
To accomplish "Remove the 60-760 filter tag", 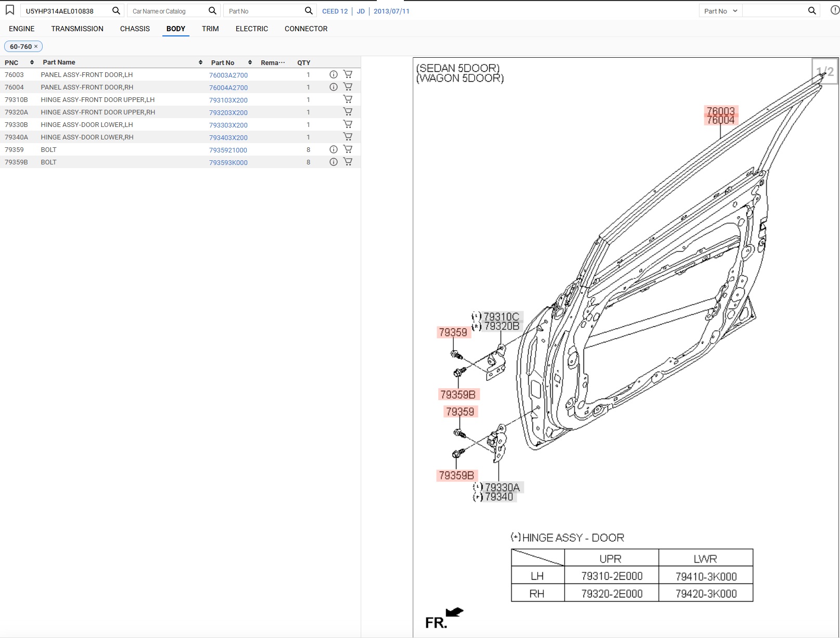I will tap(36, 46).
